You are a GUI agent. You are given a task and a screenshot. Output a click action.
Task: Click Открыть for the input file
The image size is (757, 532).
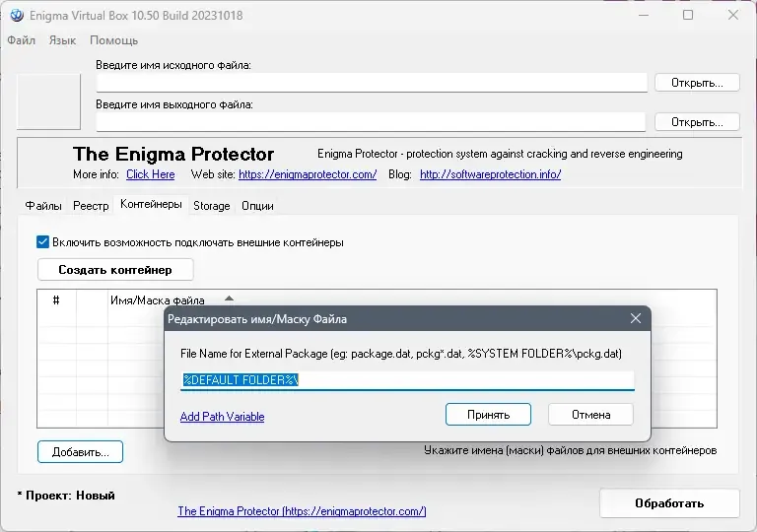click(697, 83)
